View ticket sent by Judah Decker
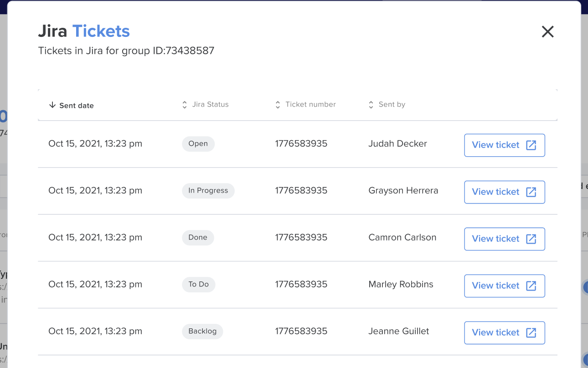Viewport: 588px width, 368px height. [x=505, y=145]
